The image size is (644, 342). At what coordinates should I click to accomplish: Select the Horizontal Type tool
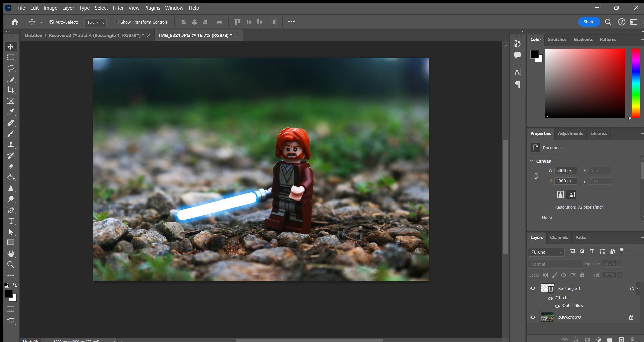pos(11,221)
